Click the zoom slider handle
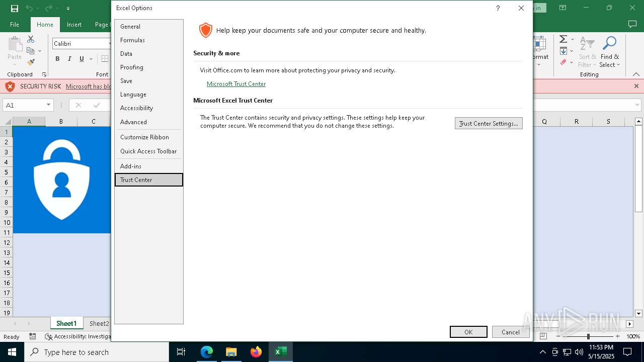The image size is (644, 362). 588,336
